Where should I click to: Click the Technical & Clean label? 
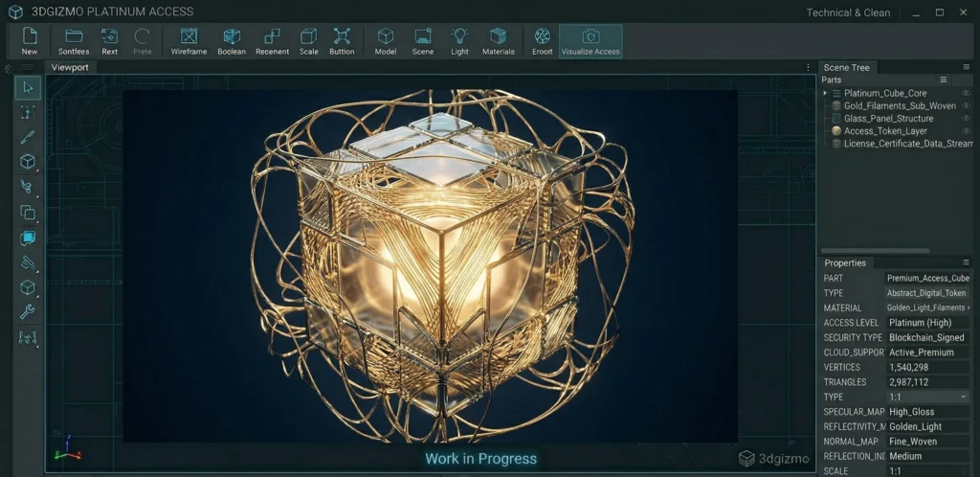848,12
